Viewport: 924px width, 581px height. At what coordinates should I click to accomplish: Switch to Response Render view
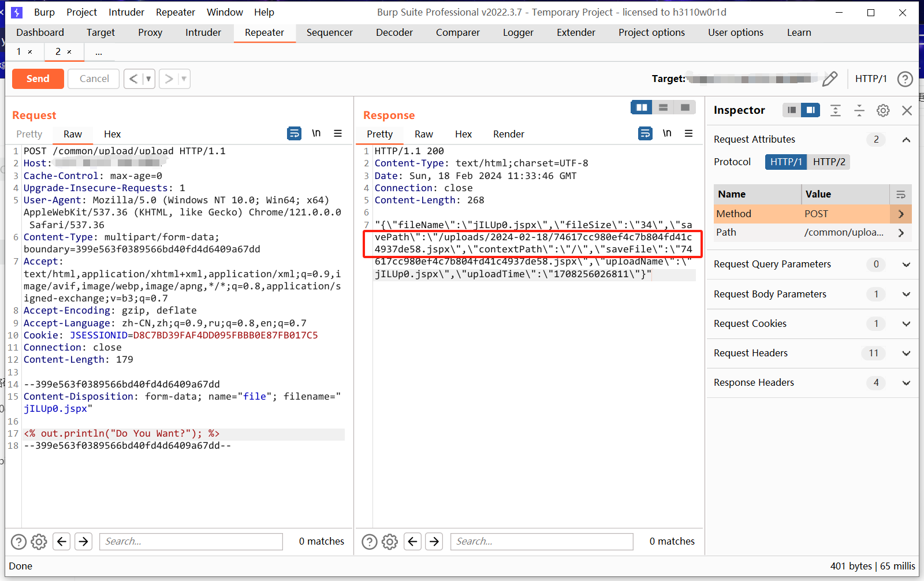[509, 134]
